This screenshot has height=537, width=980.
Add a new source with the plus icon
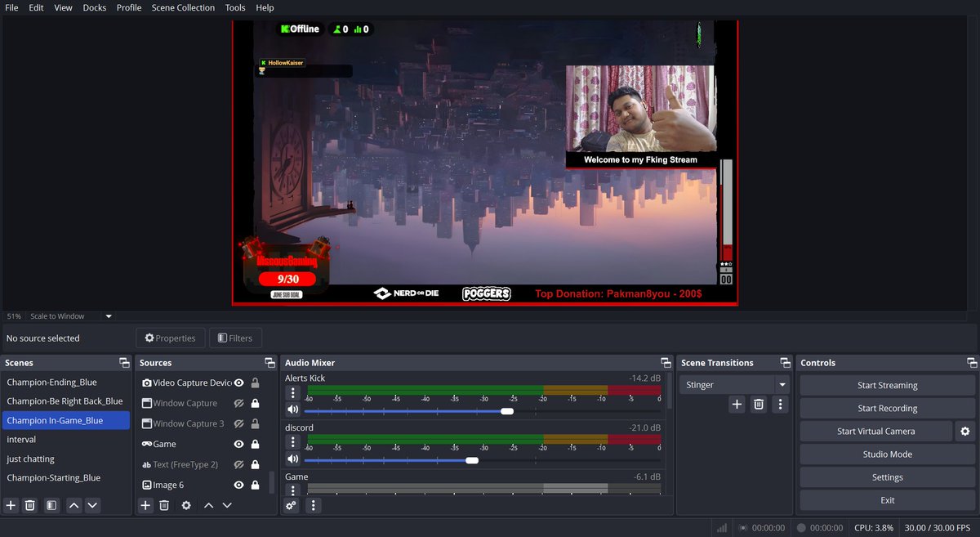145,506
